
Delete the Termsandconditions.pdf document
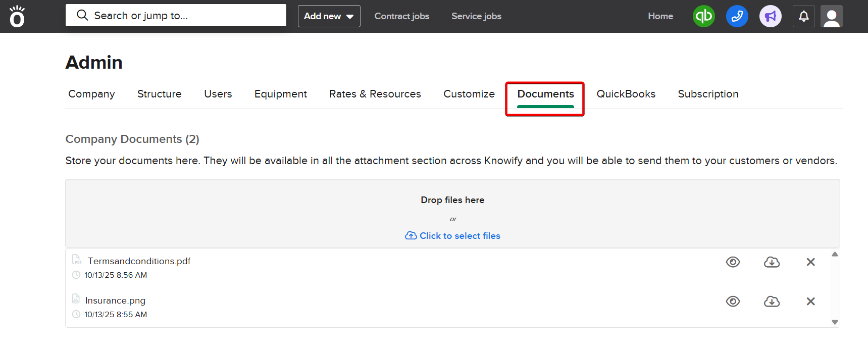click(x=810, y=262)
